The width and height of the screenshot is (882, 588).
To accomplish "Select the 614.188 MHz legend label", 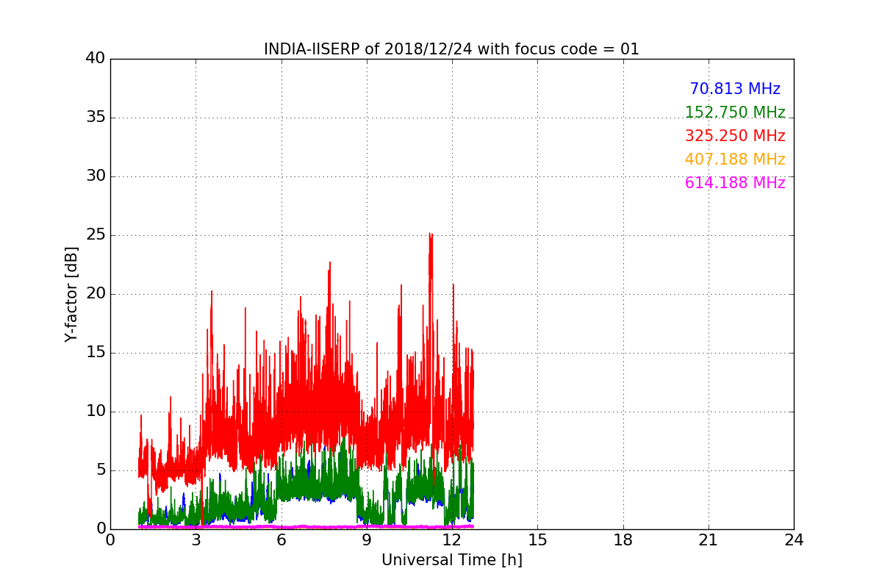I will [x=735, y=183].
